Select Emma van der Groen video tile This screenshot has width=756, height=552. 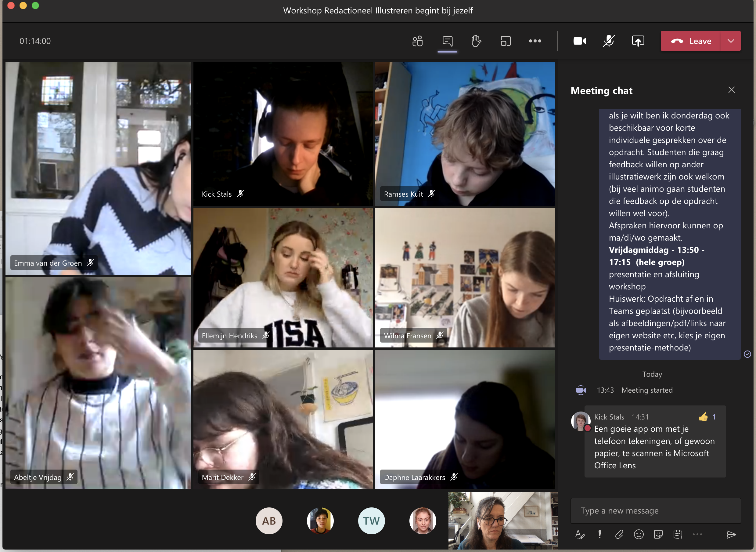pyautogui.click(x=98, y=169)
